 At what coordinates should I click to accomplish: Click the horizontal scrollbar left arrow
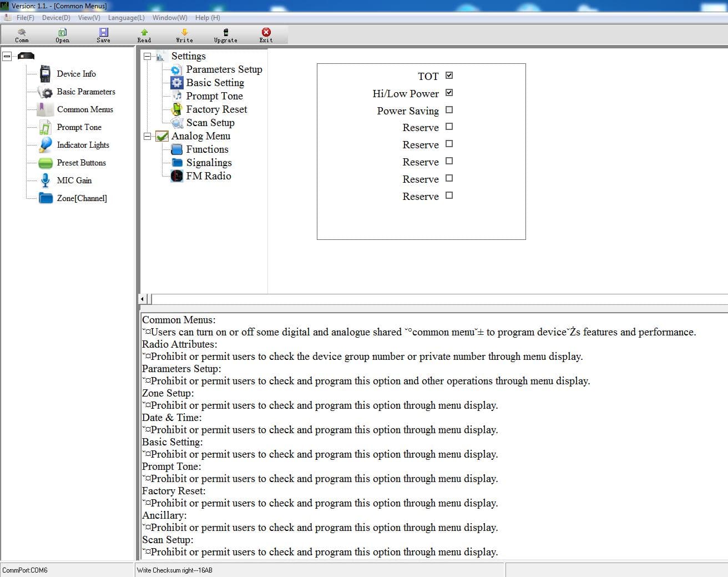coord(143,299)
